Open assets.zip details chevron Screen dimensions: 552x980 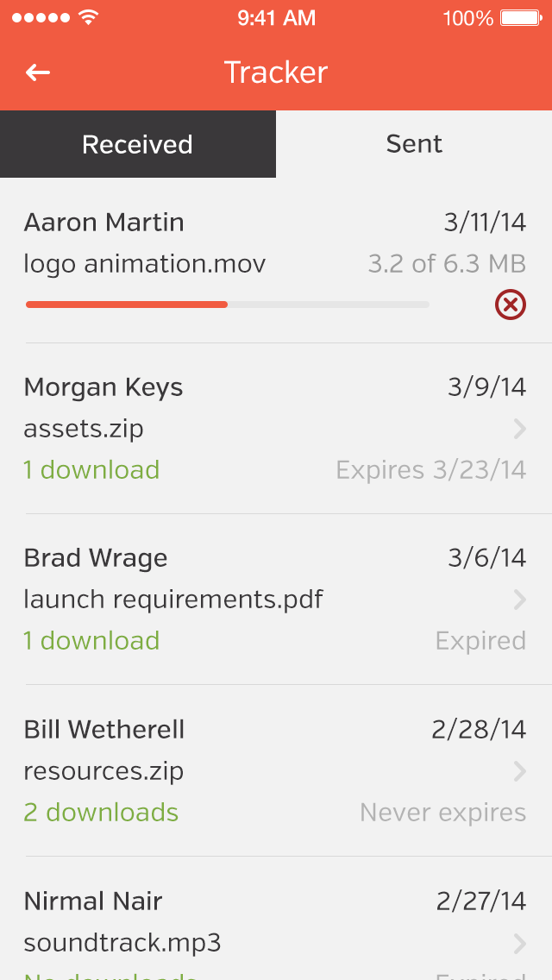pos(519,429)
